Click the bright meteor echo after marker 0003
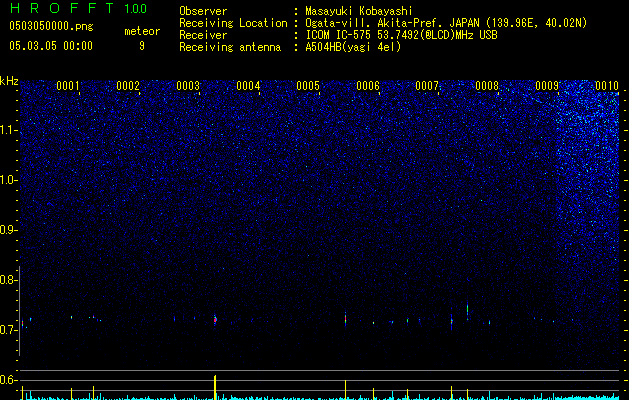 point(215,320)
